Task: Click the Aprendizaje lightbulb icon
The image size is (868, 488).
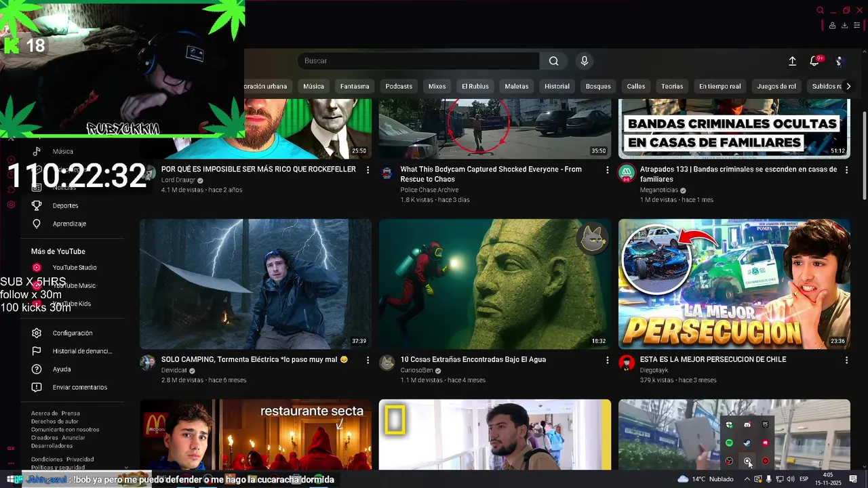Action: click(x=37, y=224)
